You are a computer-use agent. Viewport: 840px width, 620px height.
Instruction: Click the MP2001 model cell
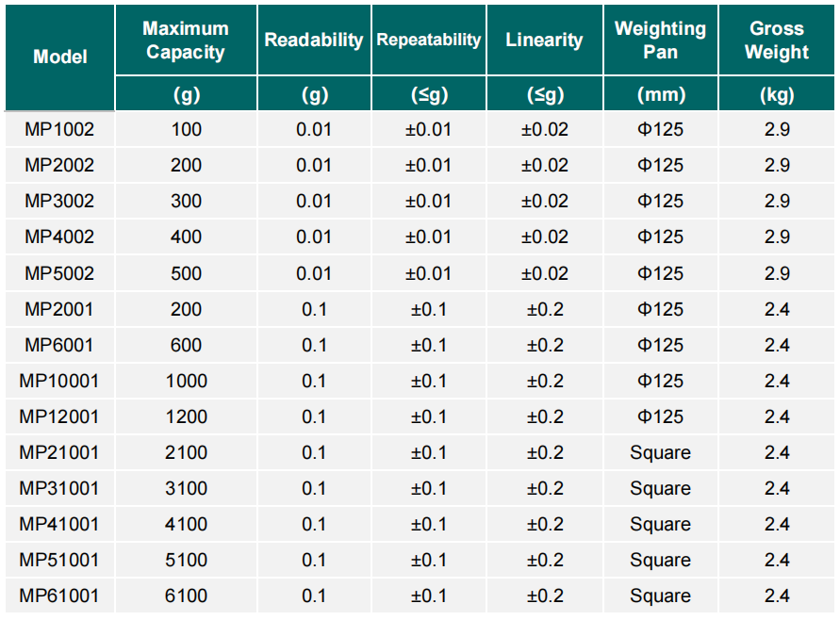tap(59, 309)
